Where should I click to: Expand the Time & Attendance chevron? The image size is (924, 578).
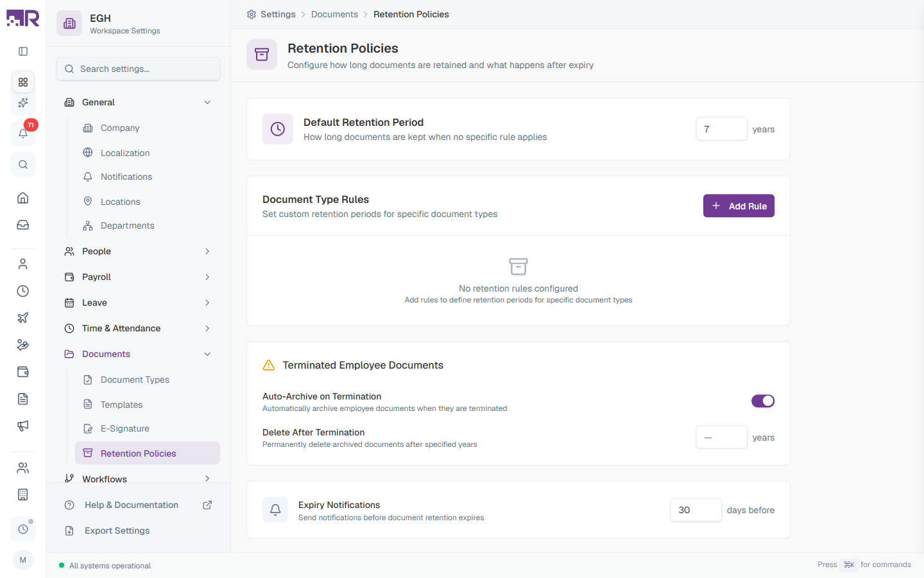point(207,328)
